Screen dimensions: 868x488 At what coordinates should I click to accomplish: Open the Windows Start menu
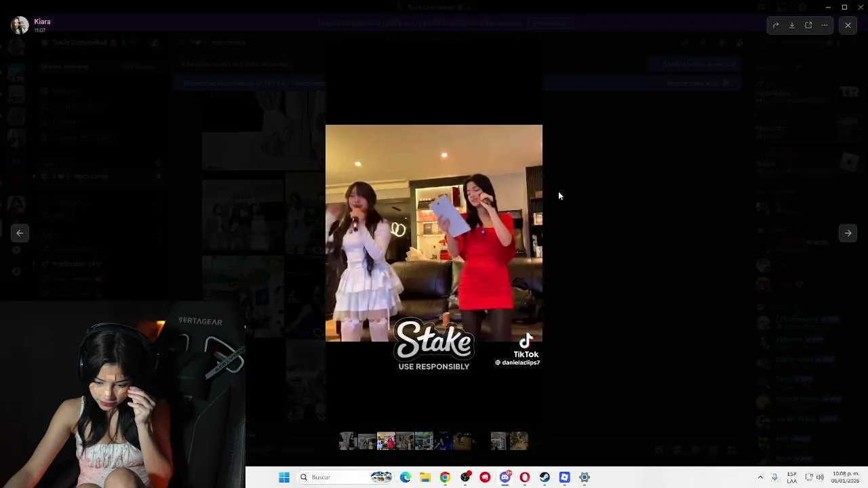pyautogui.click(x=284, y=477)
